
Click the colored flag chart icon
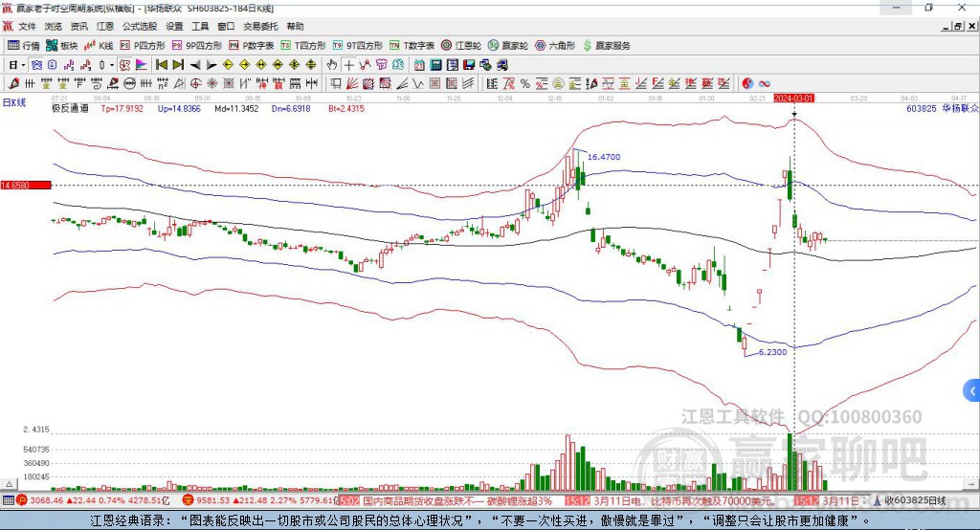click(x=142, y=65)
